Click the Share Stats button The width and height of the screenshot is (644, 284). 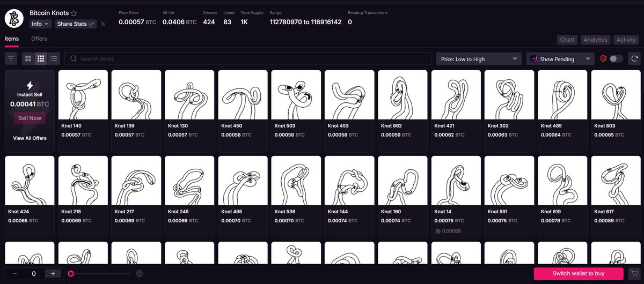point(76,24)
